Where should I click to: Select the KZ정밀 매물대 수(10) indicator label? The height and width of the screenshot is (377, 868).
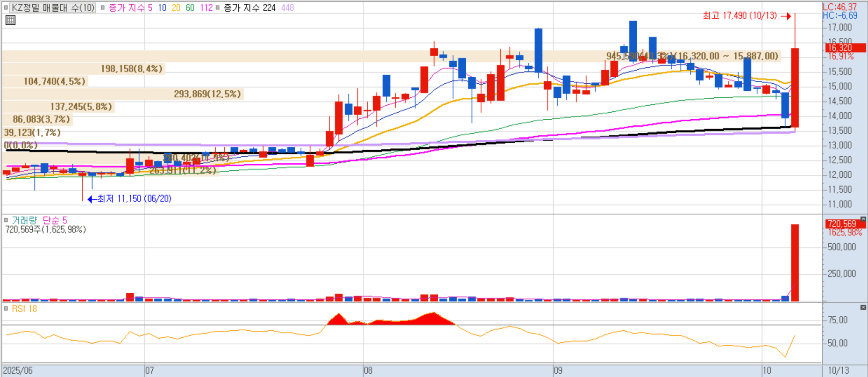click(53, 7)
